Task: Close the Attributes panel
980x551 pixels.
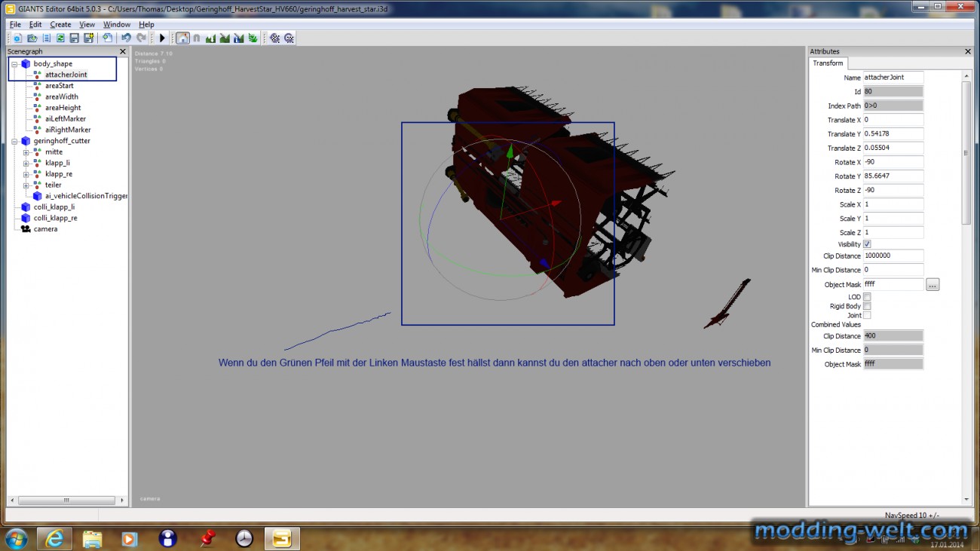Action: [968, 51]
